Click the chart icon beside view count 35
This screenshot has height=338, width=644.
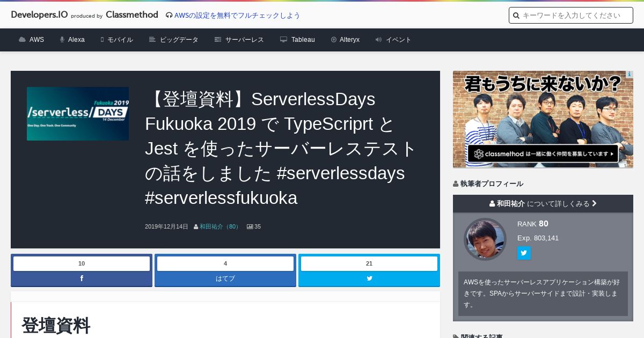coord(250,227)
